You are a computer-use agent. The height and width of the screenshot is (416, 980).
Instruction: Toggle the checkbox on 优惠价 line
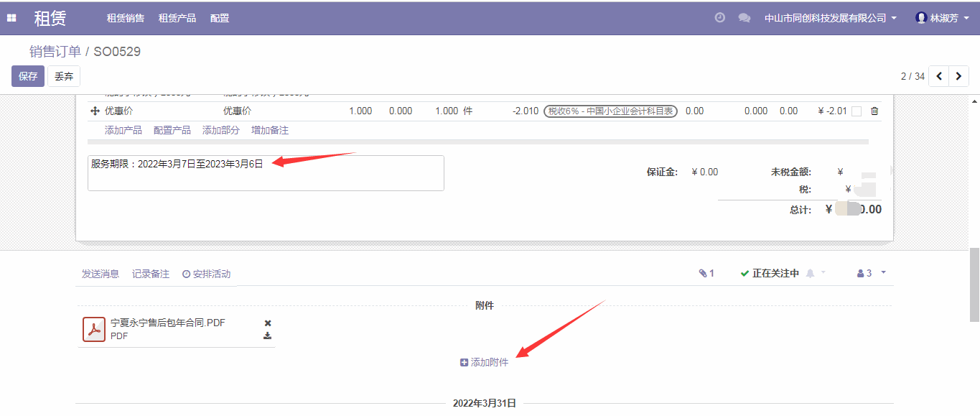(857, 111)
